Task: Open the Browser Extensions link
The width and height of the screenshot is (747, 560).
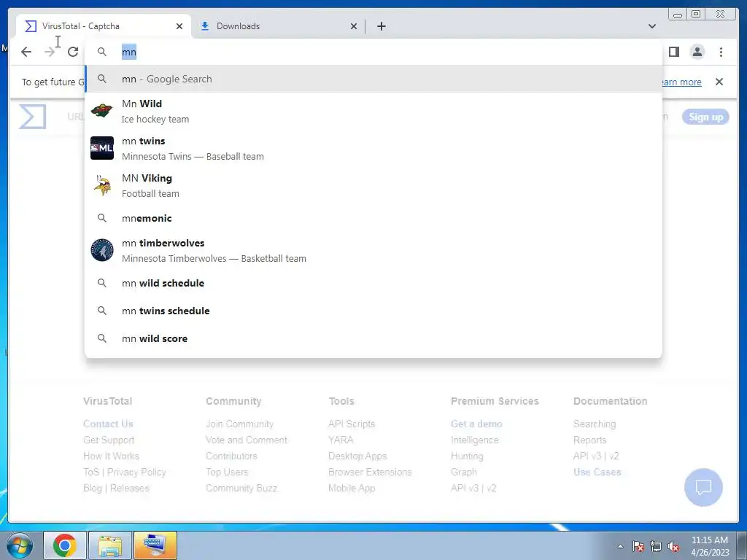Action: tap(370, 472)
